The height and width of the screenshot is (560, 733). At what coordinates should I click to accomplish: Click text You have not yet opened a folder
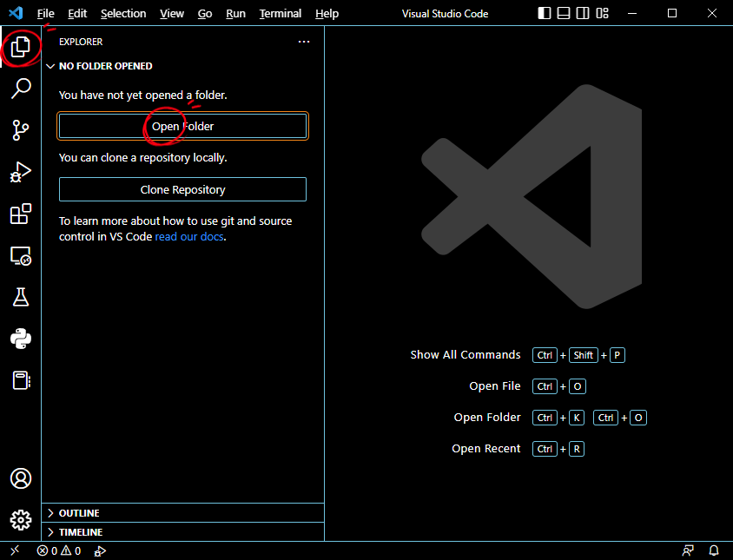pos(143,95)
